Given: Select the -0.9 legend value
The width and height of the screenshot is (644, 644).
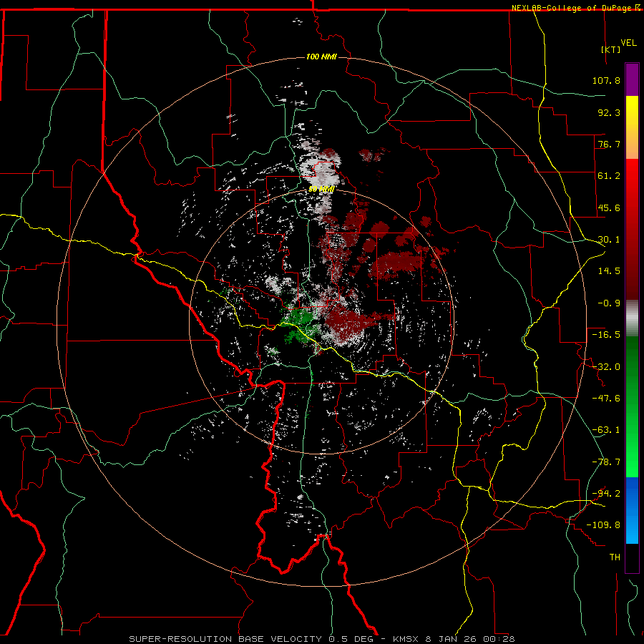Looking at the screenshot, I should [609, 303].
